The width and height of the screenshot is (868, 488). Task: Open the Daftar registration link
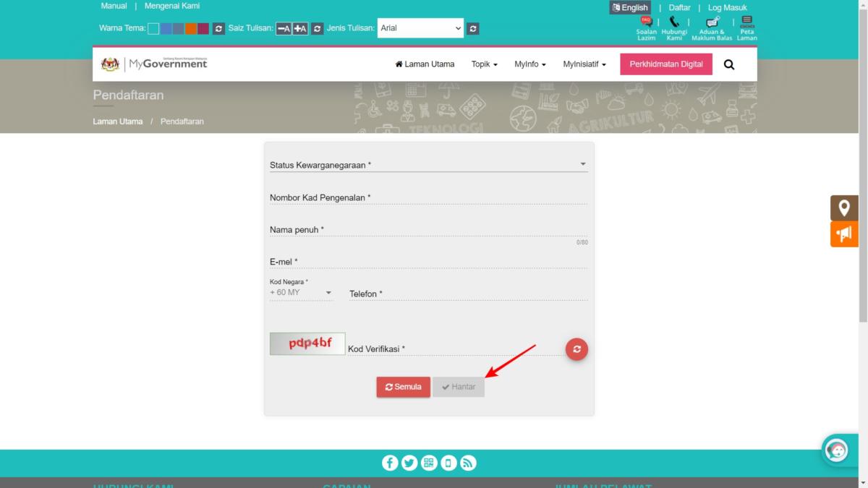680,8
